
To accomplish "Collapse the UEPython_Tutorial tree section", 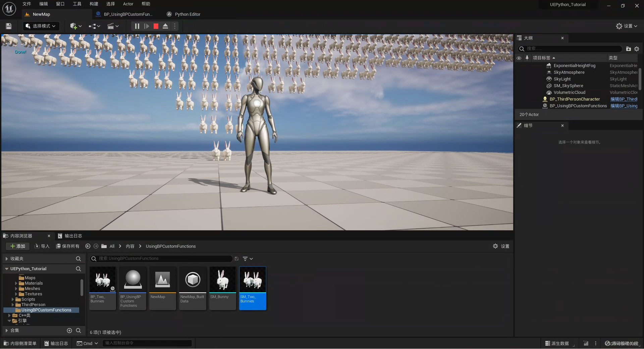I will pos(6,269).
